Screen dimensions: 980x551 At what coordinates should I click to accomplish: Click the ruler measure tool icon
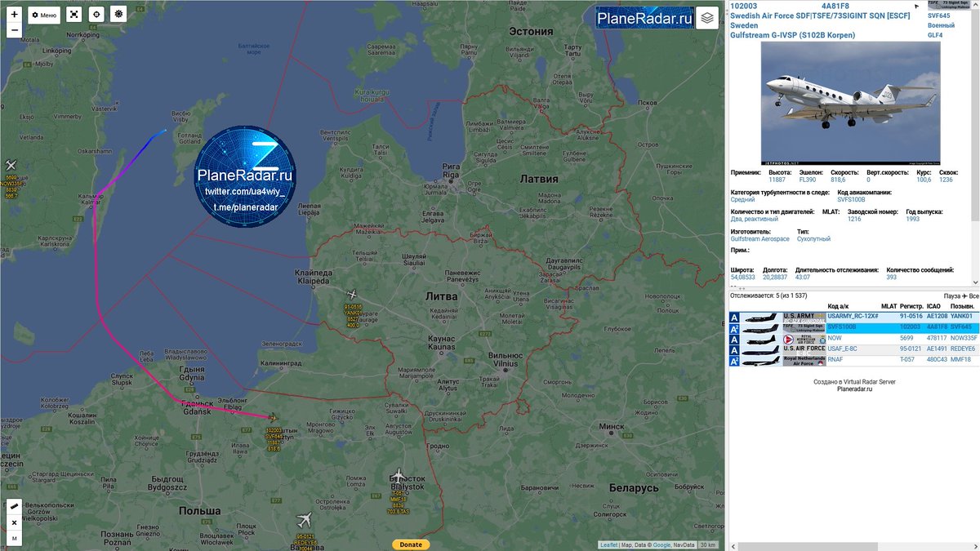pos(14,507)
